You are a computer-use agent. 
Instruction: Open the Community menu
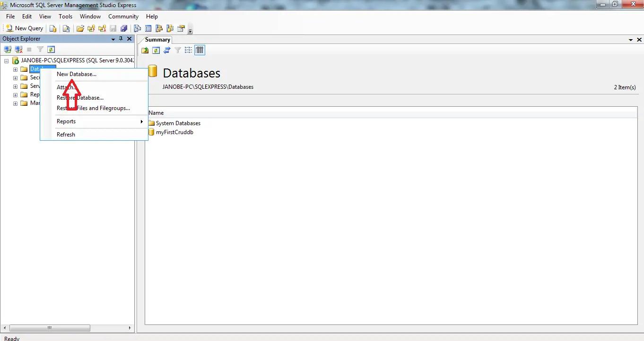pos(123,17)
